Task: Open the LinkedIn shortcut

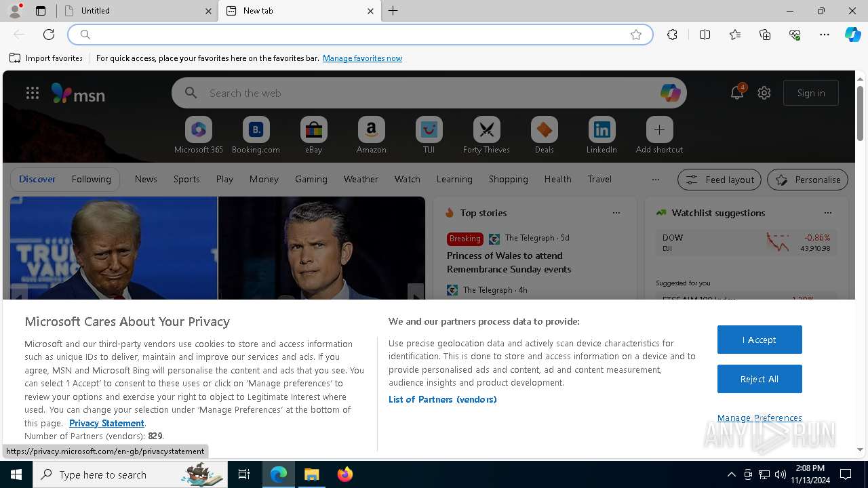Action: point(602,135)
